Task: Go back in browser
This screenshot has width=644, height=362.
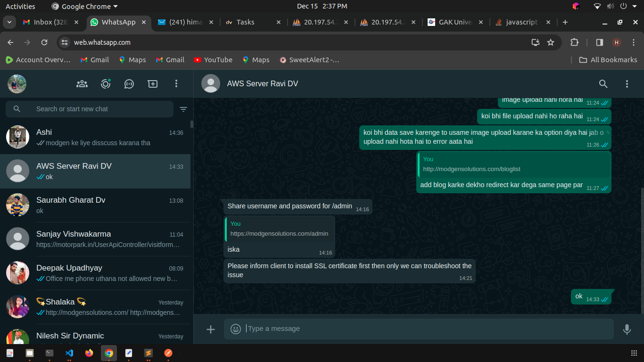Action: click(10, 42)
